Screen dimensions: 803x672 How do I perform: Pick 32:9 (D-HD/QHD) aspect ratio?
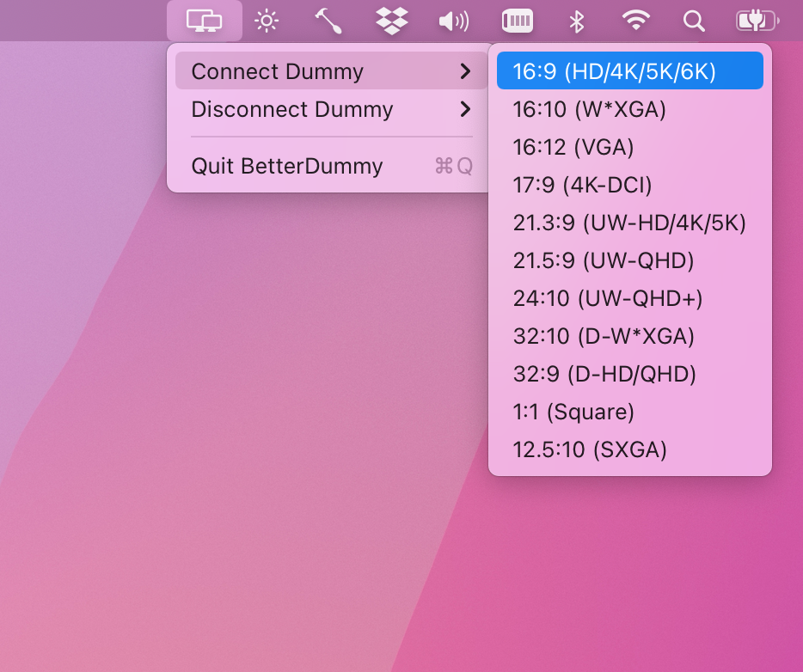pyautogui.click(x=630, y=374)
